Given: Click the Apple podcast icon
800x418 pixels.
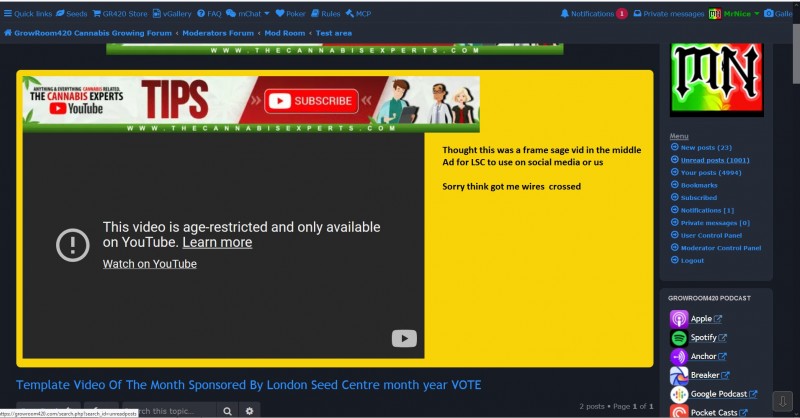Looking at the screenshot, I should tap(678, 319).
